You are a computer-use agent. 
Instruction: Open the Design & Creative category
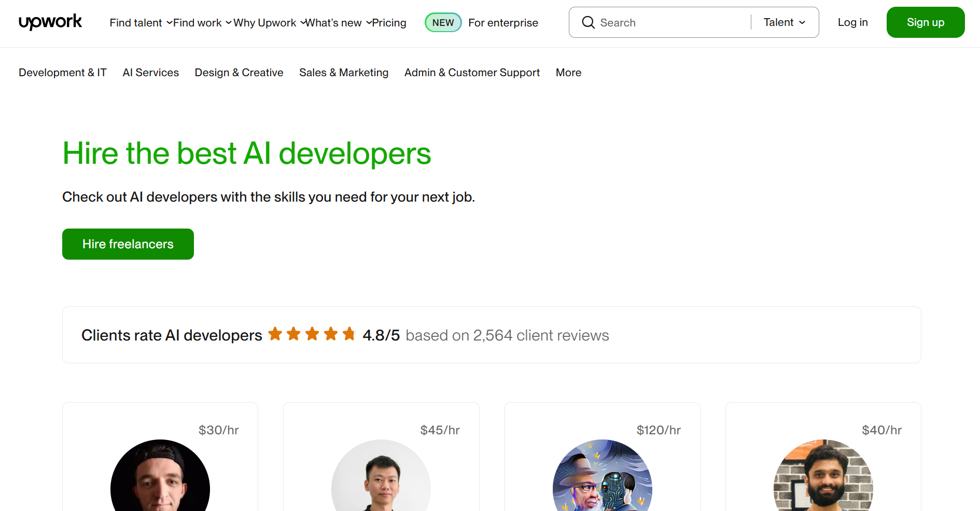(239, 73)
